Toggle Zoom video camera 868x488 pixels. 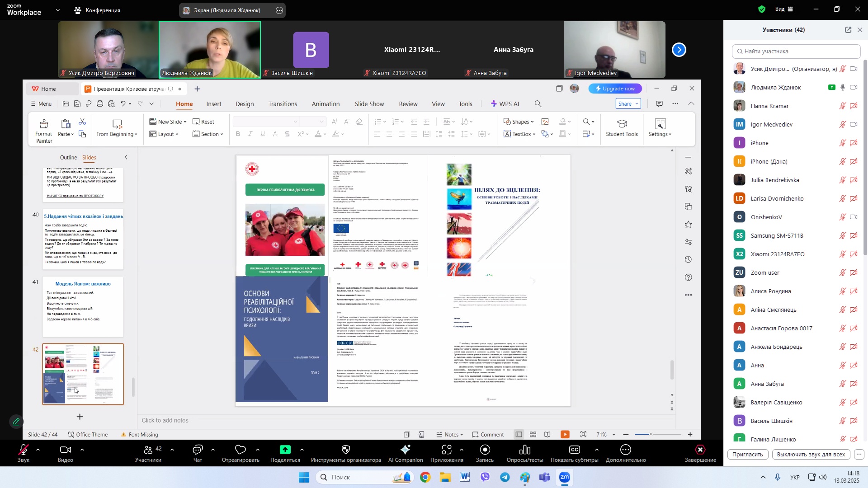tap(66, 454)
